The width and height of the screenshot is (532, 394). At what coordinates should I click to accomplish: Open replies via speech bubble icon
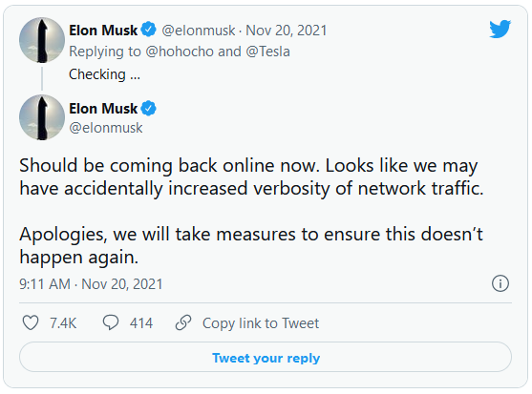click(x=111, y=322)
